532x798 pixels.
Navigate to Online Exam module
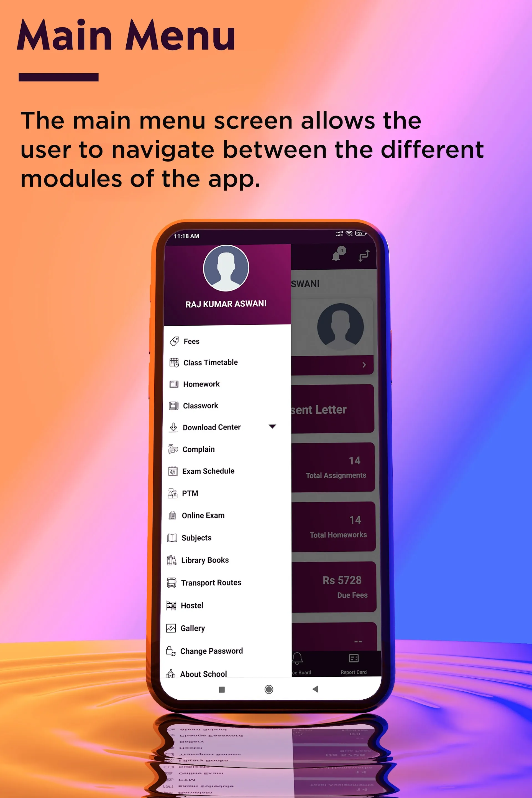tap(205, 514)
